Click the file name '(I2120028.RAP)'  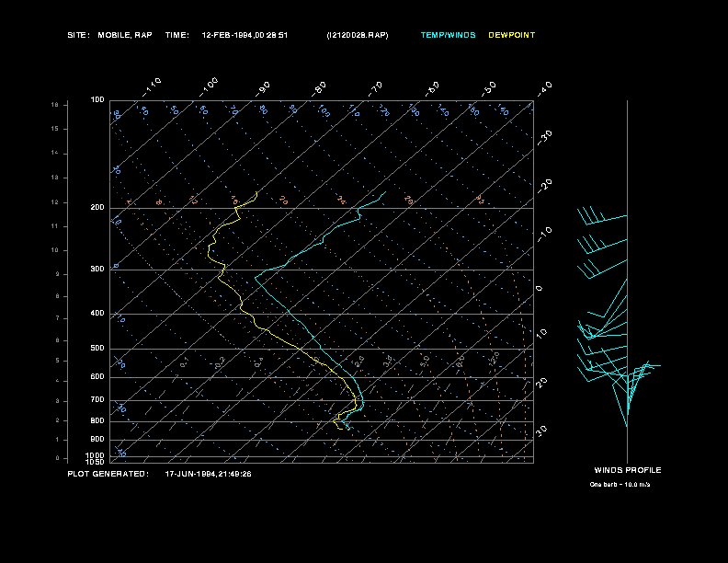point(358,35)
